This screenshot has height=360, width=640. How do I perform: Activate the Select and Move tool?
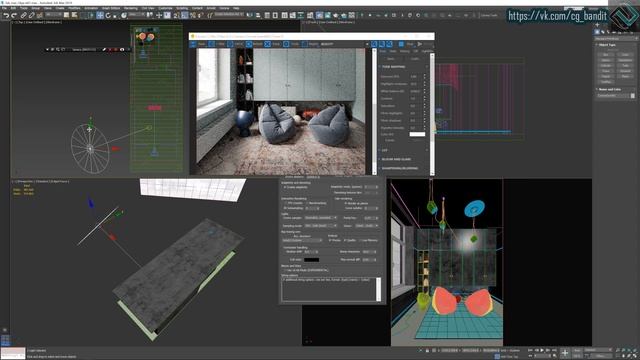pyautogui.click(x=100, y=16)
